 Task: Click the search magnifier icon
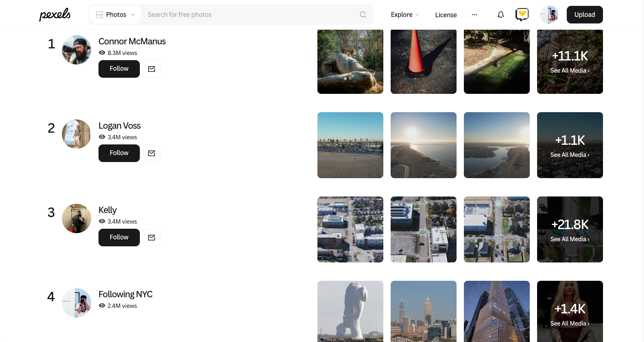[363, 15]
